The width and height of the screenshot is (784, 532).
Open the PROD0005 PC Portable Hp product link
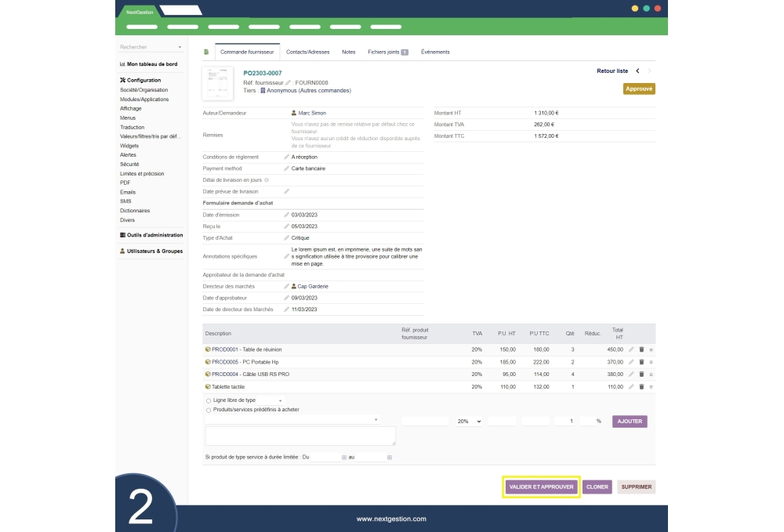245,362
